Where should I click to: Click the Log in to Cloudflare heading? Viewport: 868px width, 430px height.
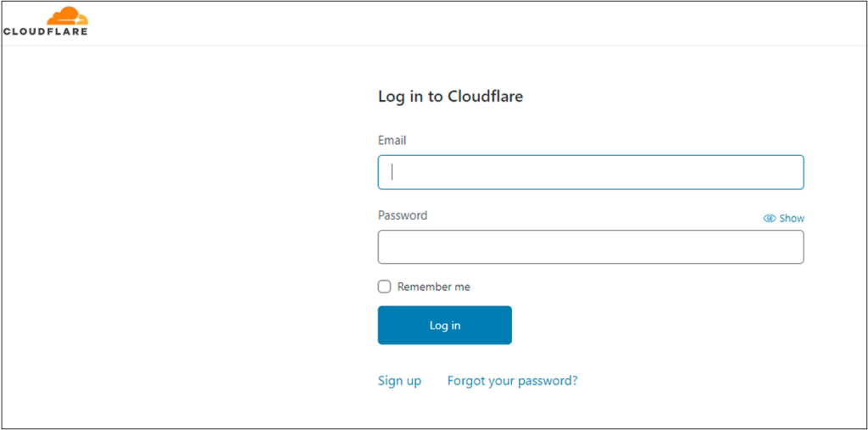(450, 96)
